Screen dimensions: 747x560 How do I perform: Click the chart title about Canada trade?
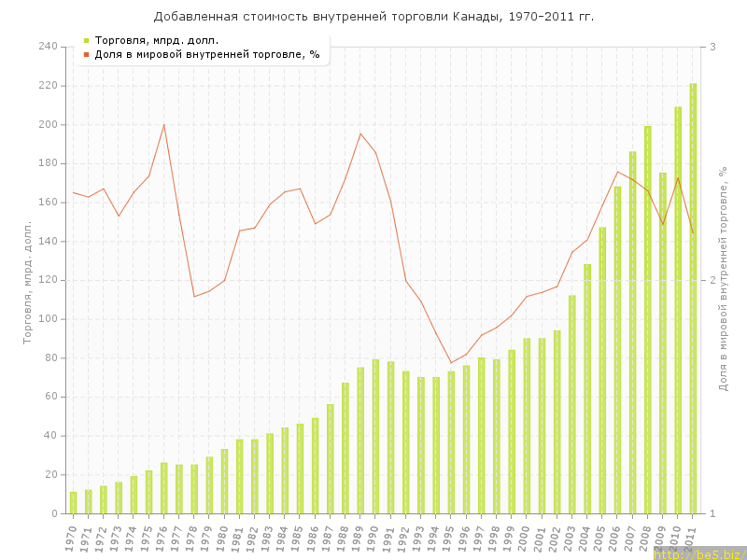(x=373, y=17)
